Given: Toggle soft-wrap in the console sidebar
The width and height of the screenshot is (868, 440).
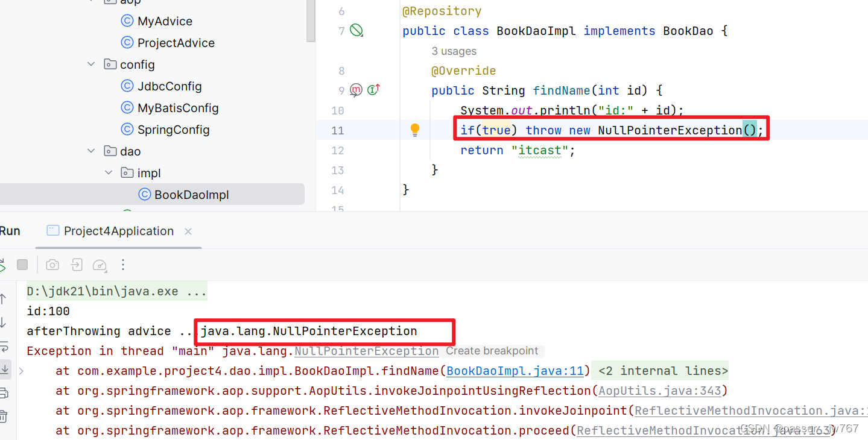Looking at the screenshot, I should [3, 347].
